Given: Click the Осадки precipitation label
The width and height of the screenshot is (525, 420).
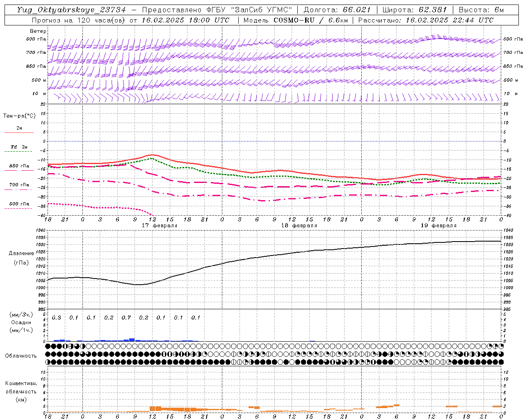Looking at the screenshot, I should tap(21, 322).
